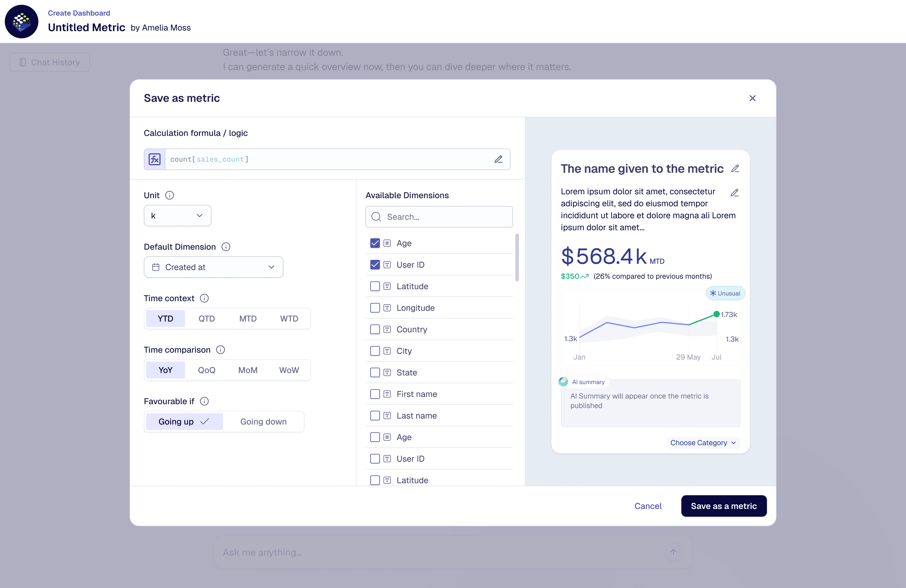
Task: Click the app logo in header
Action: pyautogui.click(x=21, y=22)
